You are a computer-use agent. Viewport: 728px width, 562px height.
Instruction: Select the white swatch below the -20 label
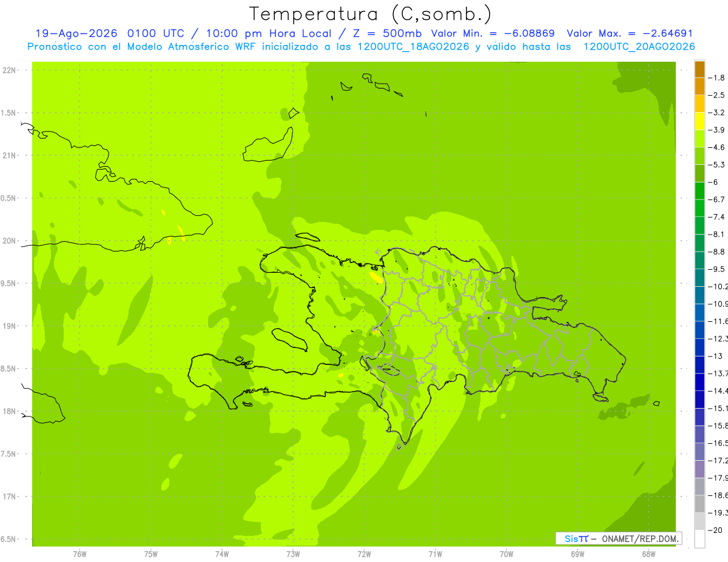(x=699, y=539)
